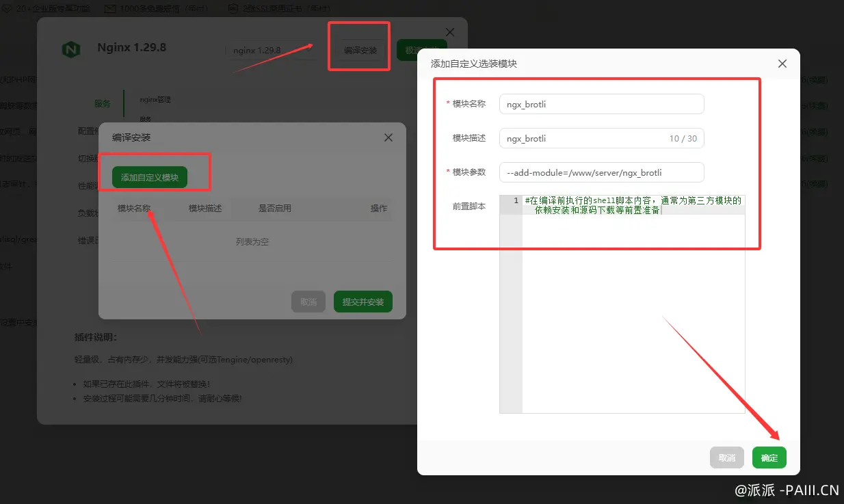The image size is (844, 504).
Task: Click the 操作 column header
Action: point(379,209)
